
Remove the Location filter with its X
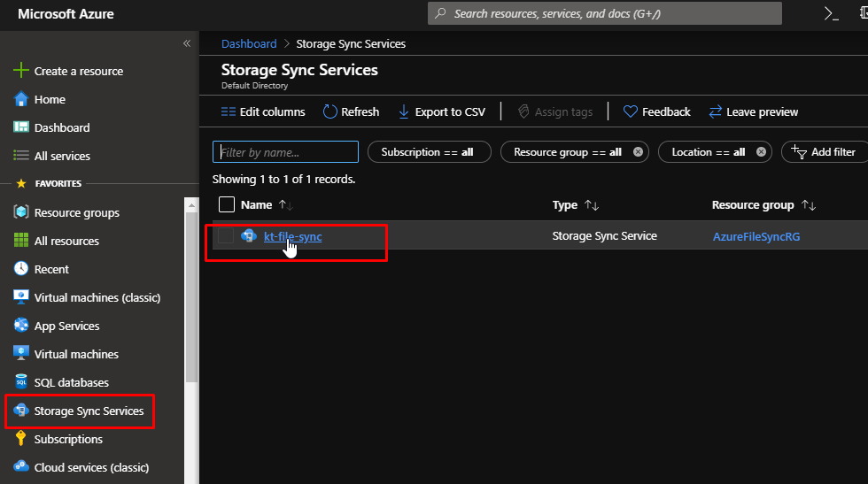tap(761, 152)
